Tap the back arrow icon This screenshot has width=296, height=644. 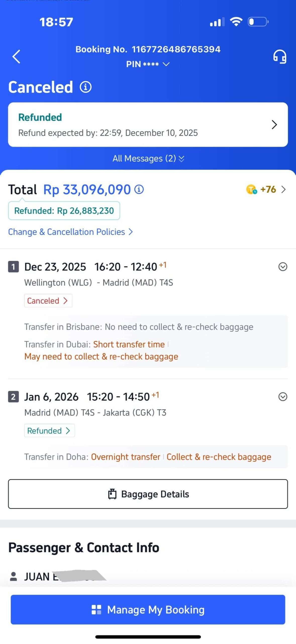coord(16,57)
